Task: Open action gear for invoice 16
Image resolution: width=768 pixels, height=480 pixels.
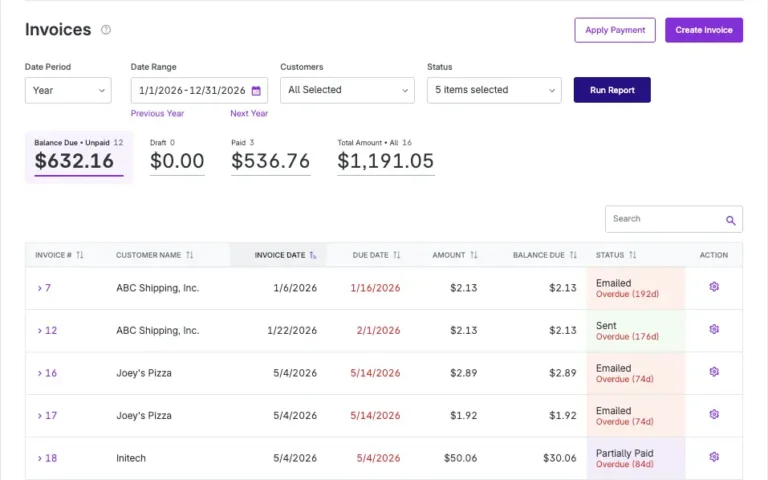Action: 714,372
